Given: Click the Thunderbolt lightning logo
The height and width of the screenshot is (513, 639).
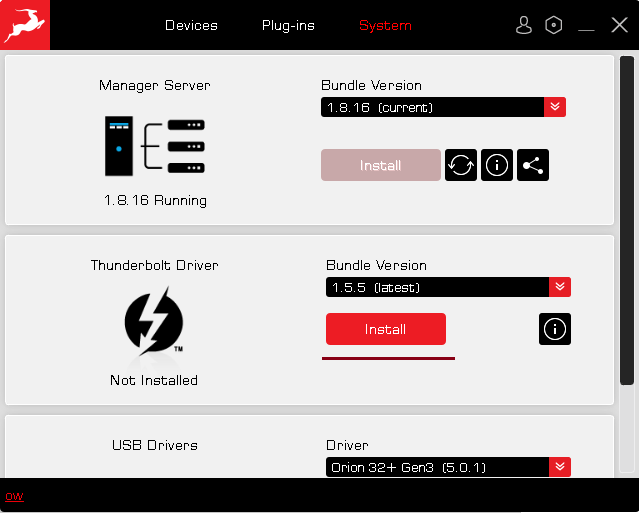Looking at the screenshot, I should point(154,321).
